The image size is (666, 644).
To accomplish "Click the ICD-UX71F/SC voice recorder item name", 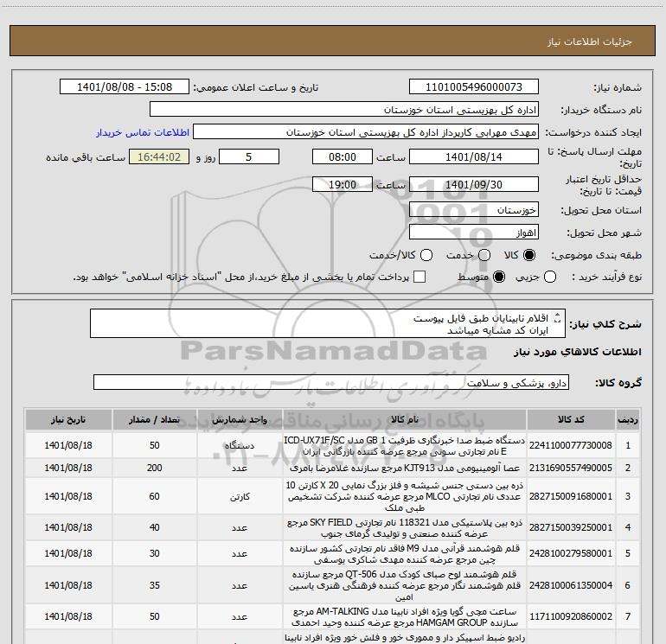I will click(405, 445).
